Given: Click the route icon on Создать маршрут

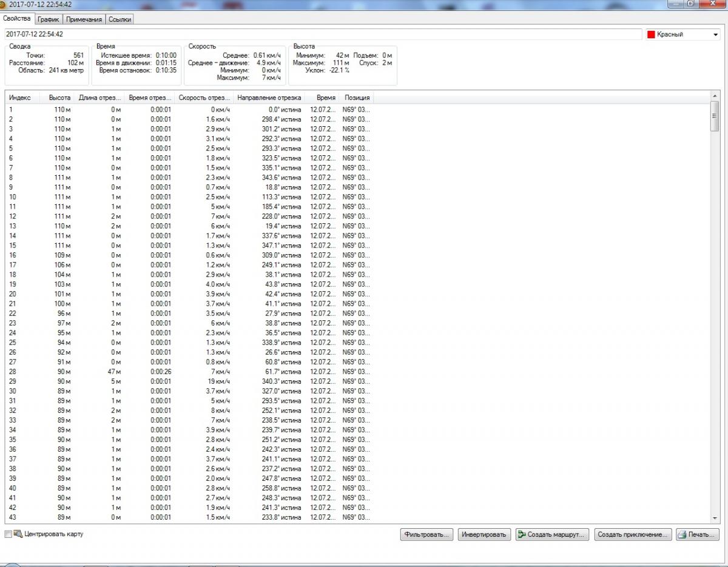Looking at the screenshot, I should point(522,535).
